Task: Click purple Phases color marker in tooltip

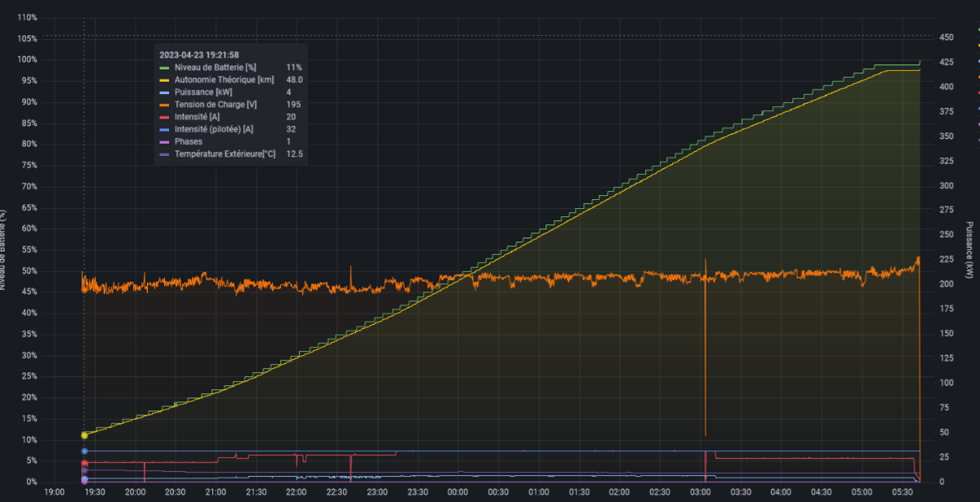Action: (164, 141)
